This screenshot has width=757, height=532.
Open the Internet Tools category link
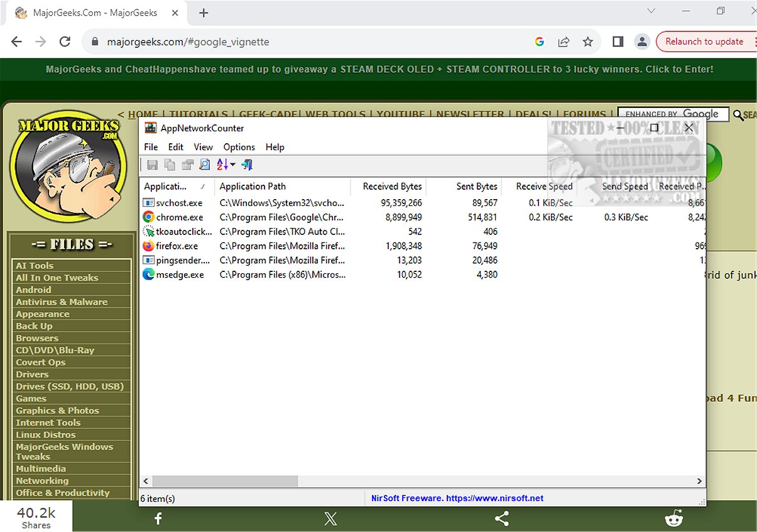(x=48, y=423)
